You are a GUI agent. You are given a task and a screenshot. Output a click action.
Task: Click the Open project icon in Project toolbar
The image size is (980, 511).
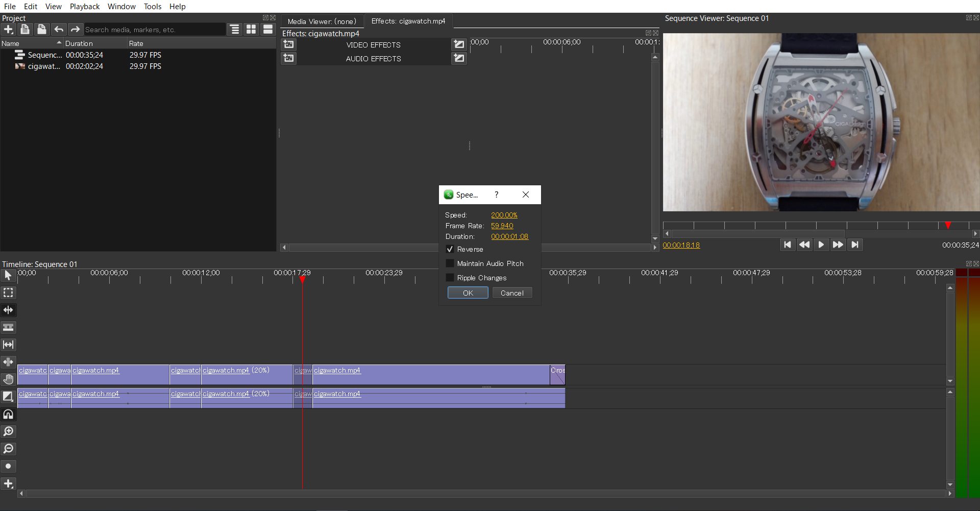pyautogui.click(x=25, y=30)
